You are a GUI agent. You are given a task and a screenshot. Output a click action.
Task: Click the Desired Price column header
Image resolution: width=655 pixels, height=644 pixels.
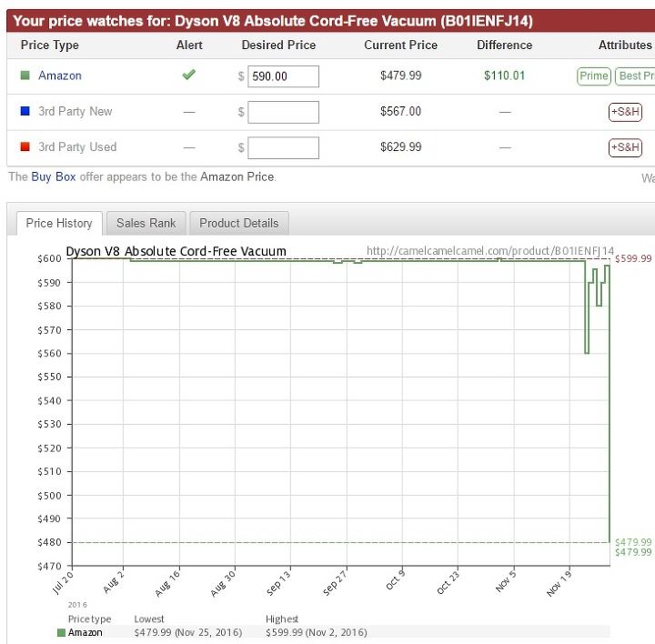point(278,45)
